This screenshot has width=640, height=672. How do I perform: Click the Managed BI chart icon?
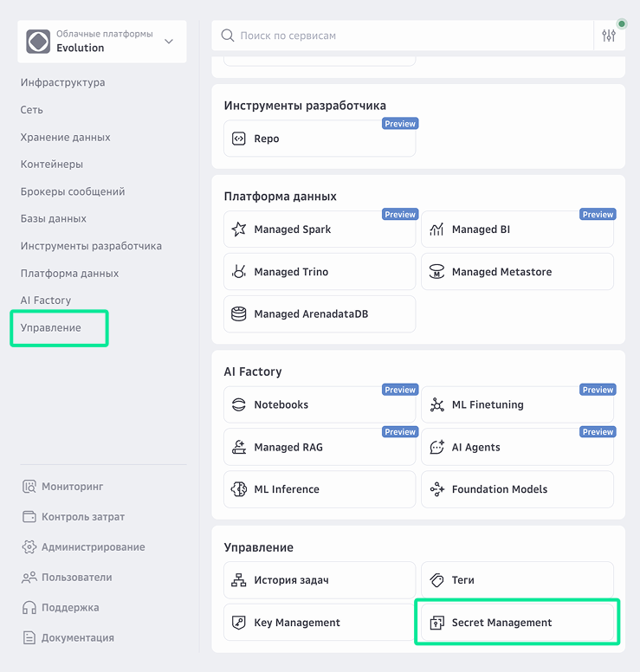point(436,229)
